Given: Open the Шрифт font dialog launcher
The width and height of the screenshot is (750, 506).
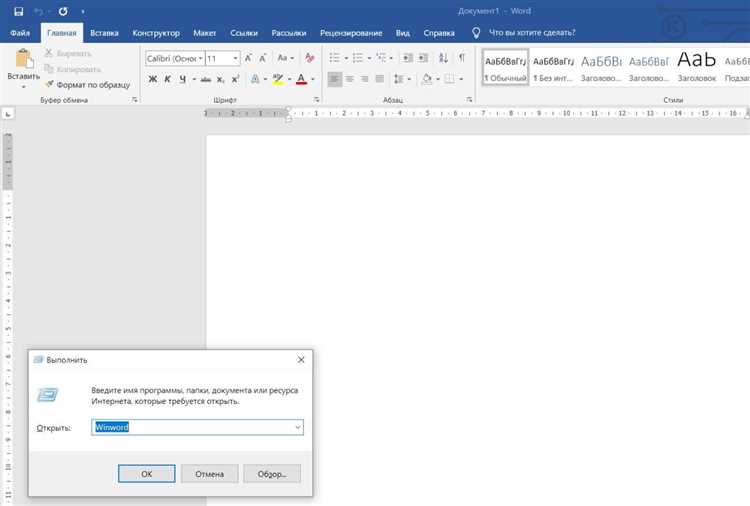Looking at the screenshot, I should coord(317,100).
